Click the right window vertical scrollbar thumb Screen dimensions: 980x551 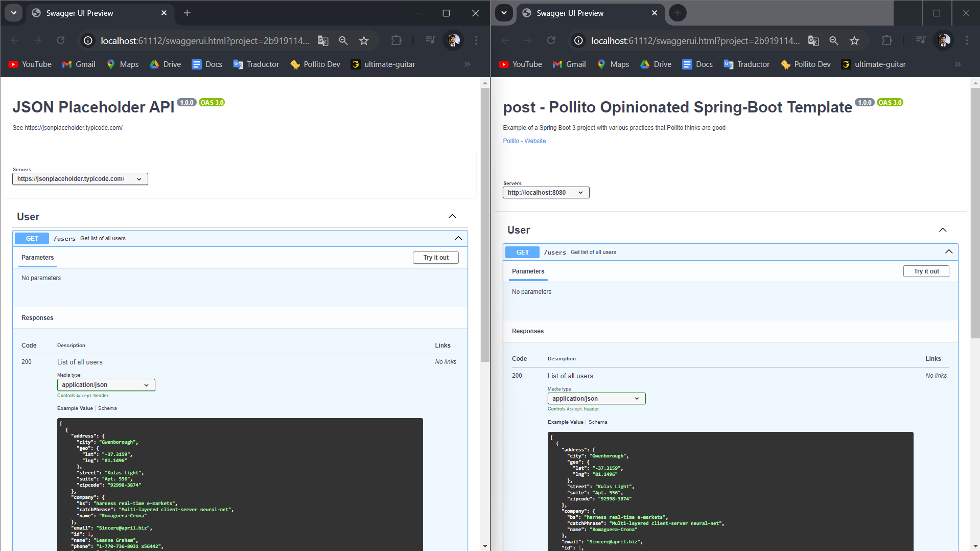[x=975, y=213]
